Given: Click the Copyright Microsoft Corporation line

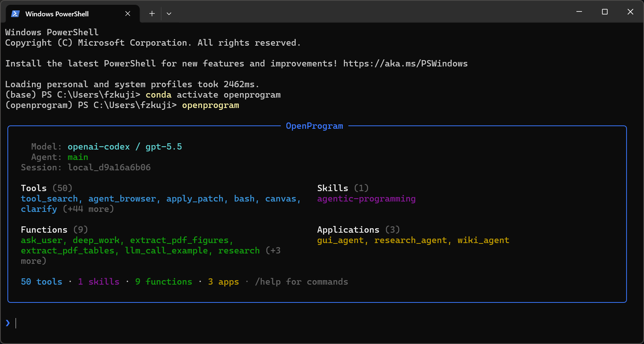Looking at the screenshot, I should point(153,43).
